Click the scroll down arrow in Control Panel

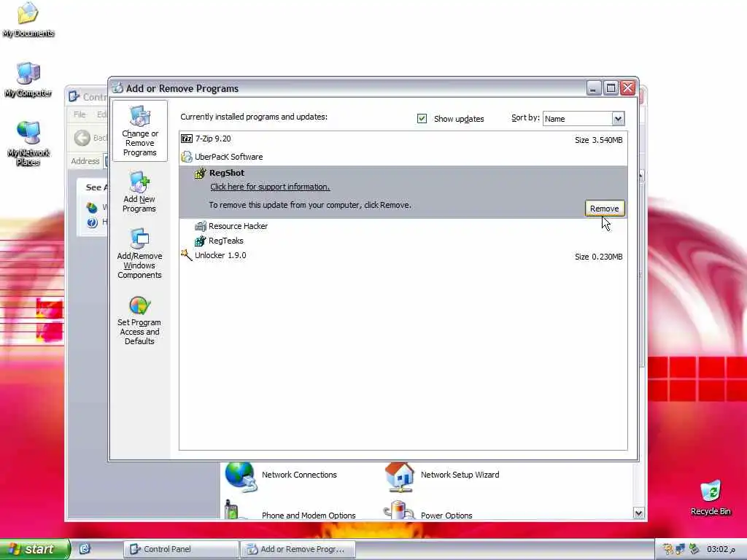click(638, 513)
